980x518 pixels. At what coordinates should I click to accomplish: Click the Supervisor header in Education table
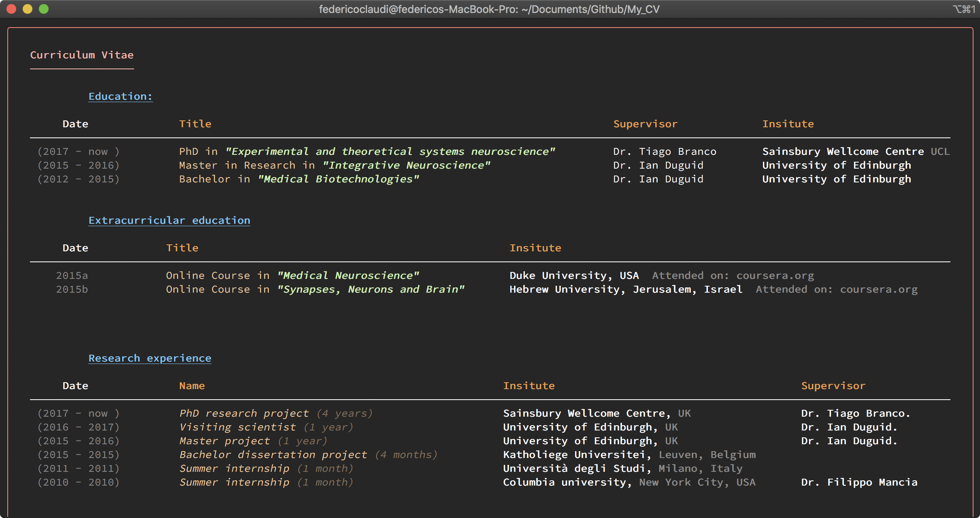click(x=645, y=124)
